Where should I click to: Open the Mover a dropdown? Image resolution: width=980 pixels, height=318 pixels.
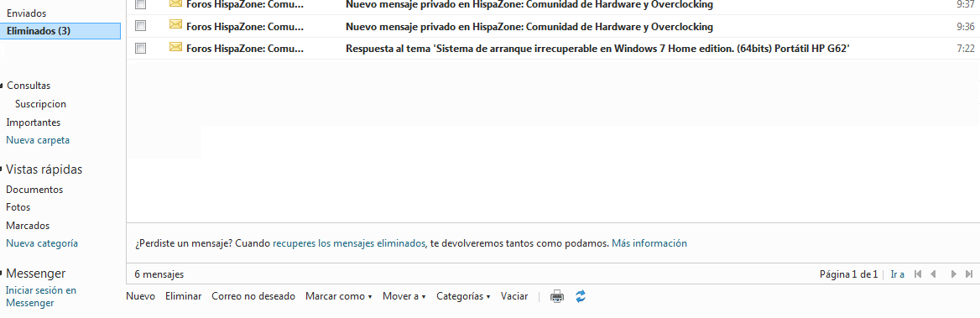tap(404, 297)
